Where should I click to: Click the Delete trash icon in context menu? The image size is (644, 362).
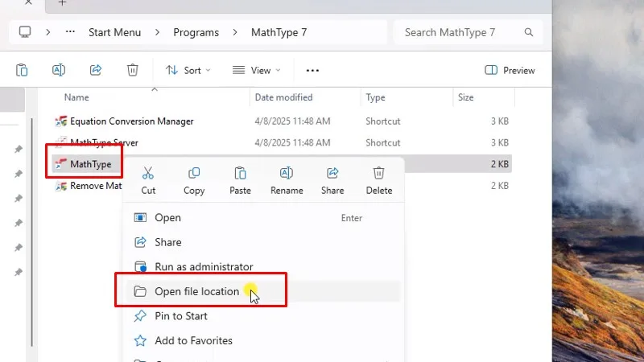[x=378, y=173]
